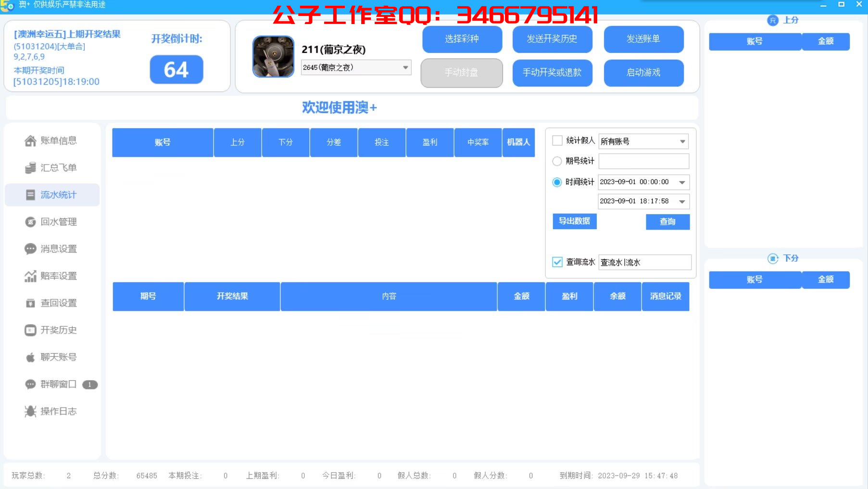Screen dimensions: 868x489
Task: Click the 上分 panel header icon
Action: click(773, 20)
